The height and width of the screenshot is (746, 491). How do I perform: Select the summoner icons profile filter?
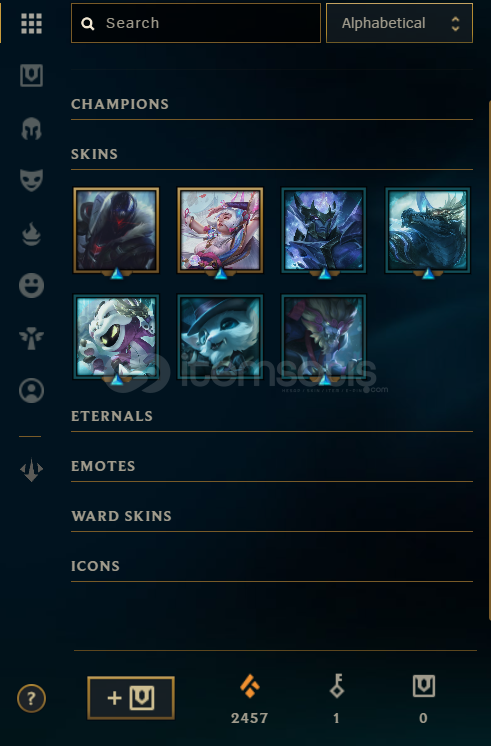pos(31,391)
